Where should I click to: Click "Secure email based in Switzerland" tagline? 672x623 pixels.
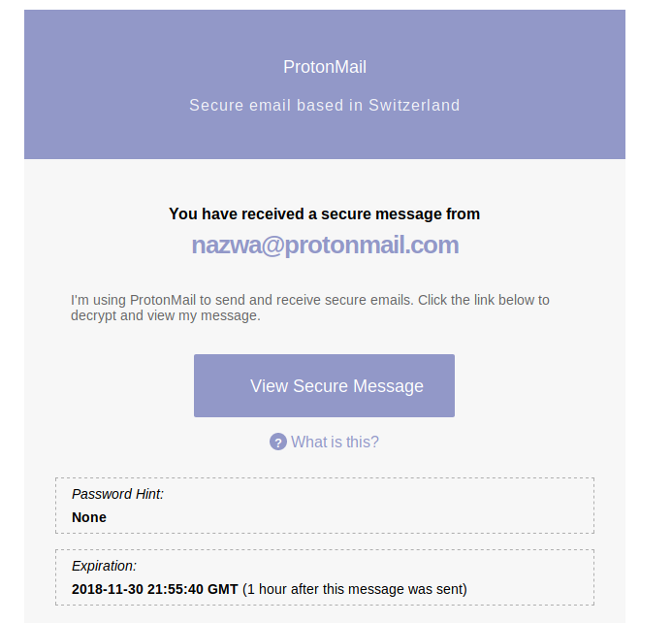coord(325,105)
